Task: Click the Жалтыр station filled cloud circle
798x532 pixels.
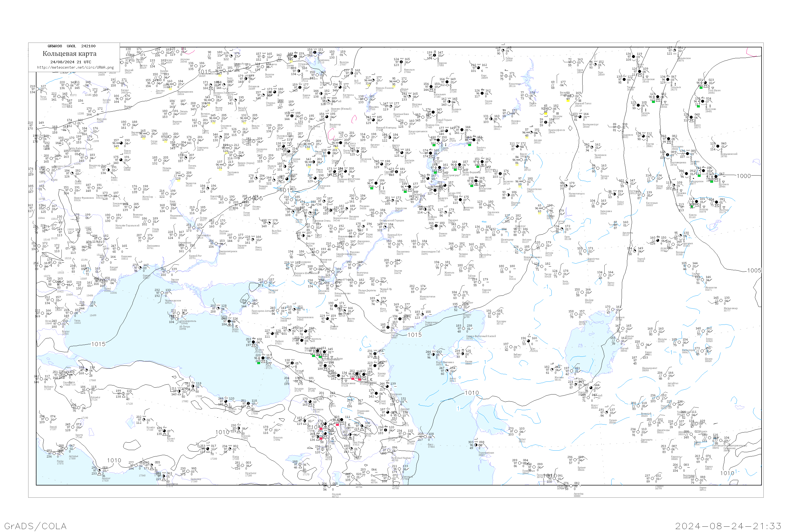Action: click(x=717, y=202)
